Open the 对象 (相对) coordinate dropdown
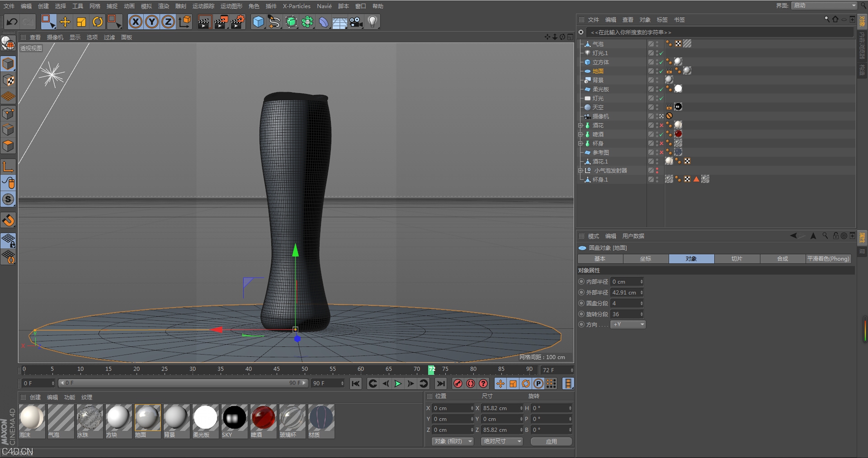Image resolution: width=868 pixels, height=458 pixels. coord(453,441)
